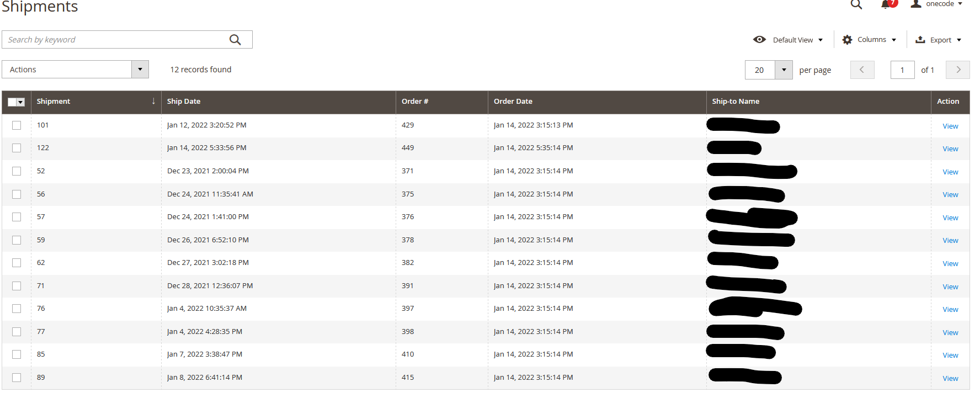Image resolution: width=980 pixels, height=419 pixels.
Task: View shipment 59 details
Action: tap(950, 241)
